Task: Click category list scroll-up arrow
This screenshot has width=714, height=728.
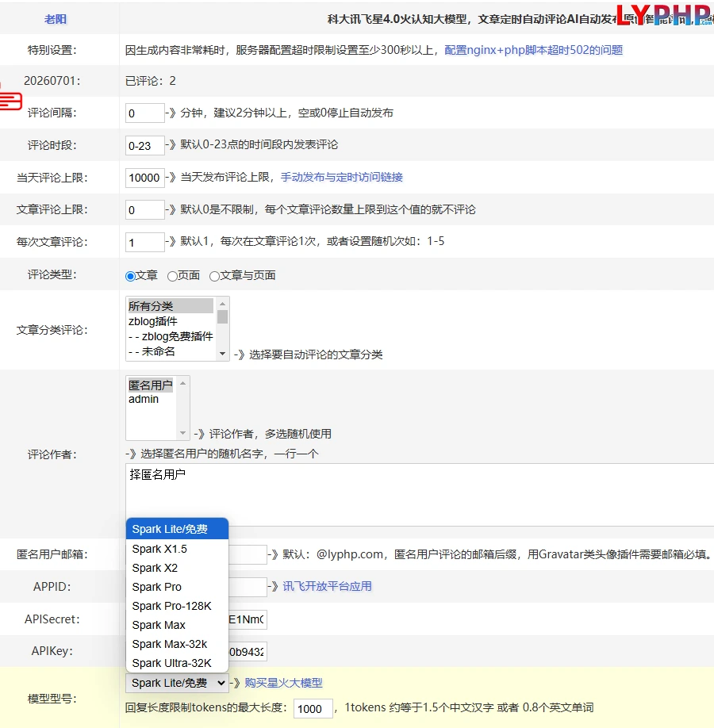Action: [222, 304]
